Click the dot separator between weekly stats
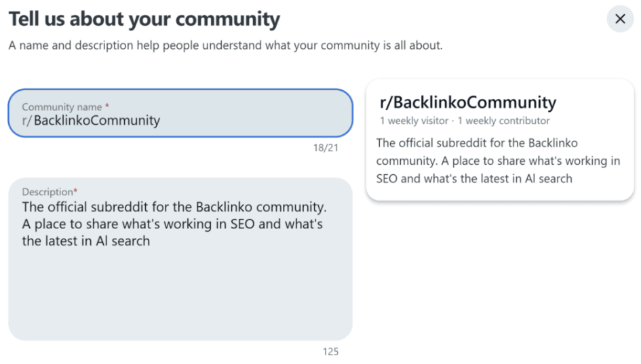Image resolution: width=641 pixels, height=364 pixels. [453, 121]
